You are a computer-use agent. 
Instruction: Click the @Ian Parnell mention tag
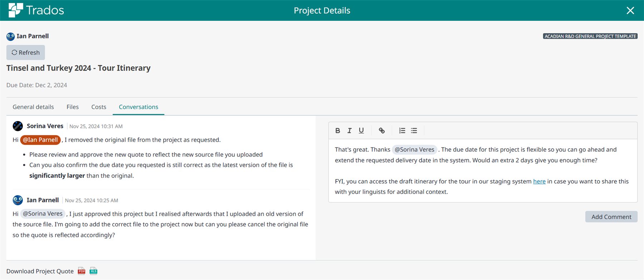(40, 140)
